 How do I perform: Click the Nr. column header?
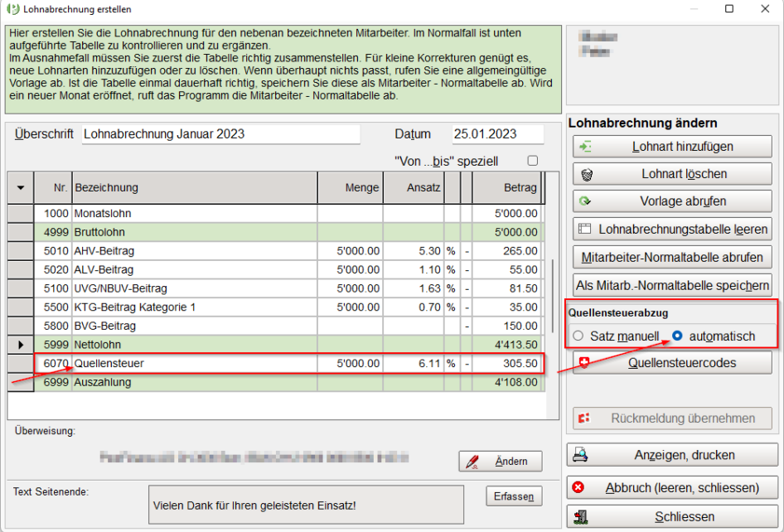point(53,187)
